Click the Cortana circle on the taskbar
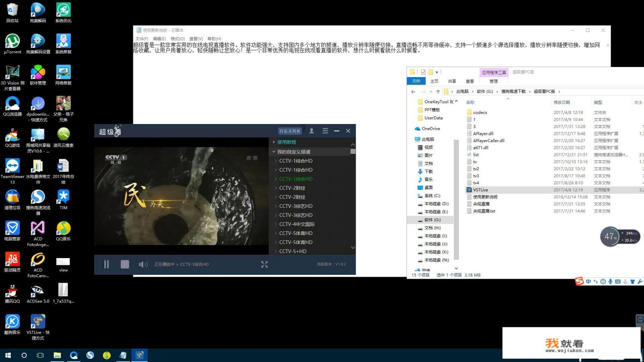Viewport: 644px width, 362px height. pos(24,355)
